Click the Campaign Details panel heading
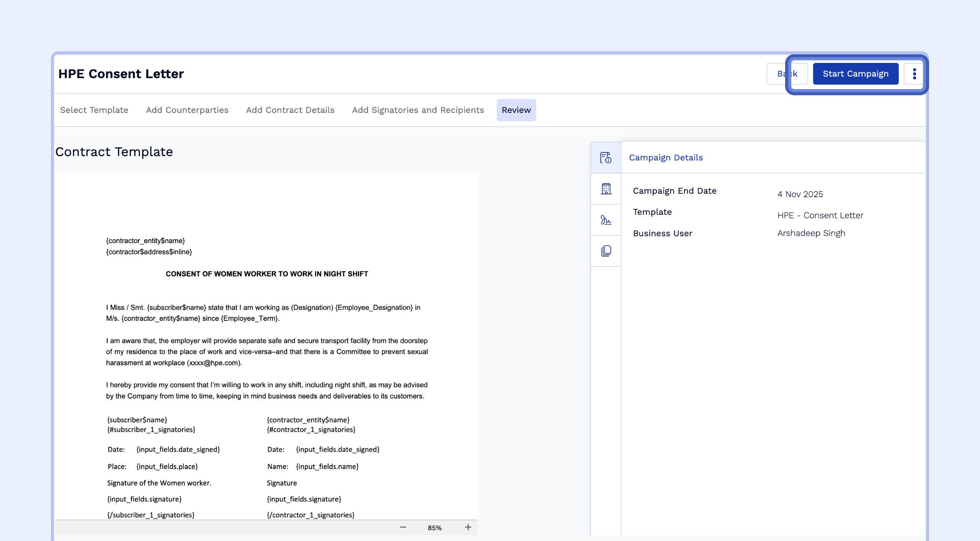Image resolution: width=980 pixels, height=541 pixels. [x=666, y=157]
